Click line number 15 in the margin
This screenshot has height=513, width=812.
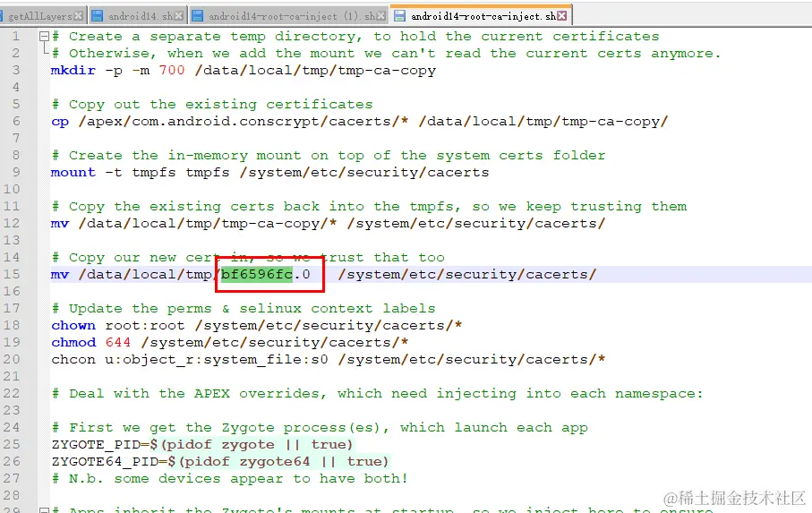pos(12,274)
